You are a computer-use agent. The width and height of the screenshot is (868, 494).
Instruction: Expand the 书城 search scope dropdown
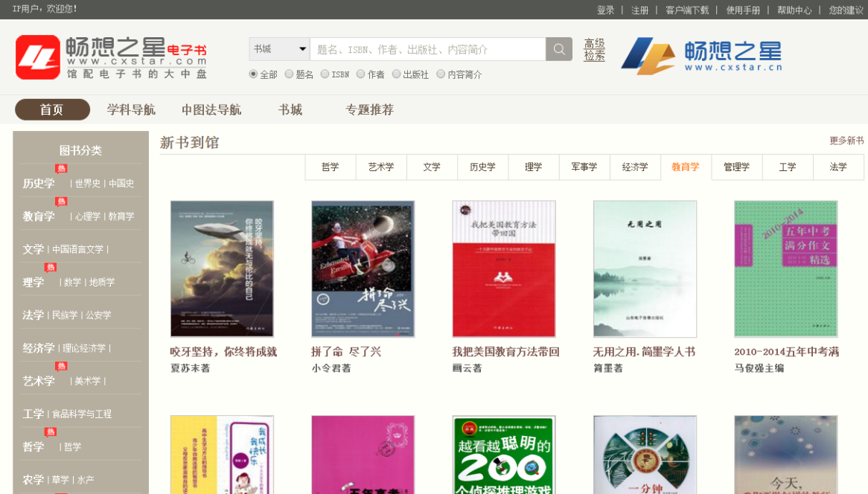click(279, 49)
